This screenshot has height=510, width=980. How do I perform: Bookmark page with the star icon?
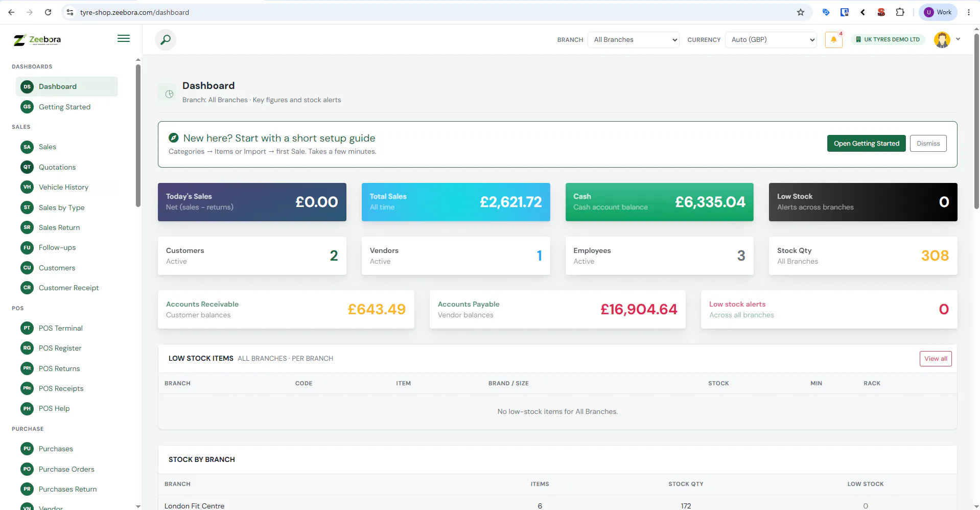(801, 12)
